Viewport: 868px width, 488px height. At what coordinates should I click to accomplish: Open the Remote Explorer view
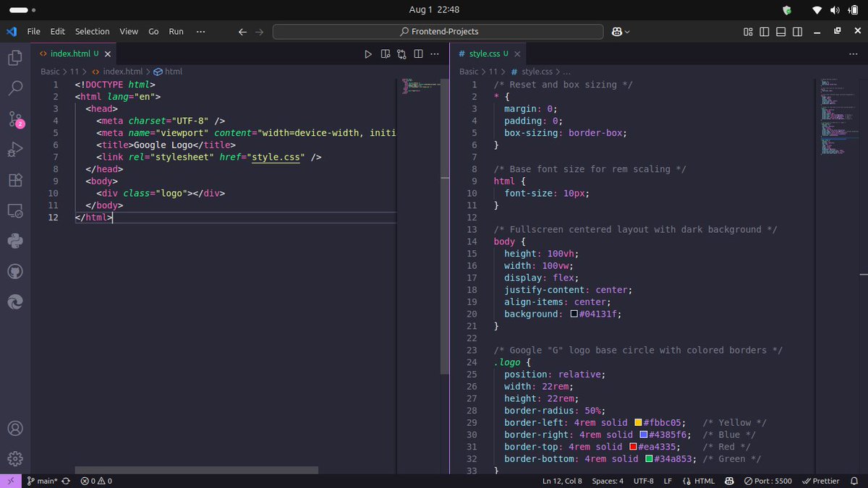(x=15, y=210)
